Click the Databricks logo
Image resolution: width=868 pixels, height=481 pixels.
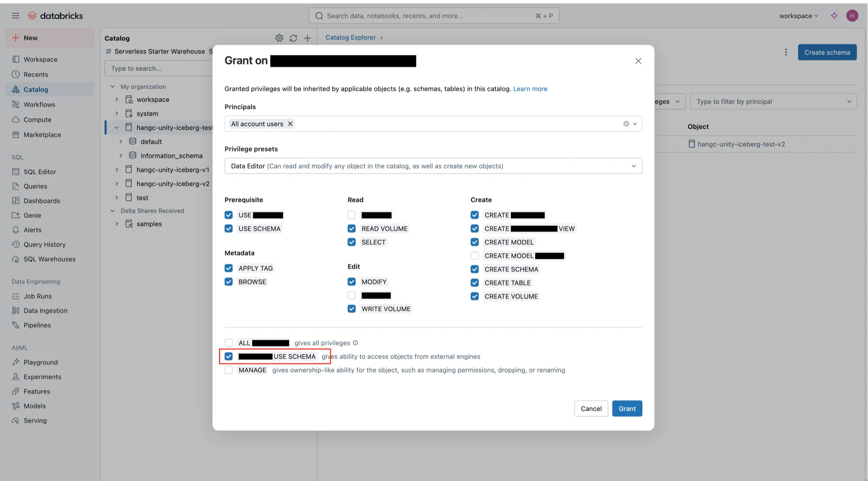56,16
